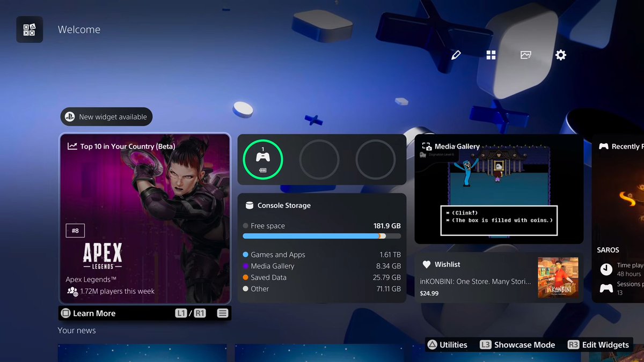Click the L1 button hint
The width and height of the screenshot is (644, 362).
coord(181,313)
